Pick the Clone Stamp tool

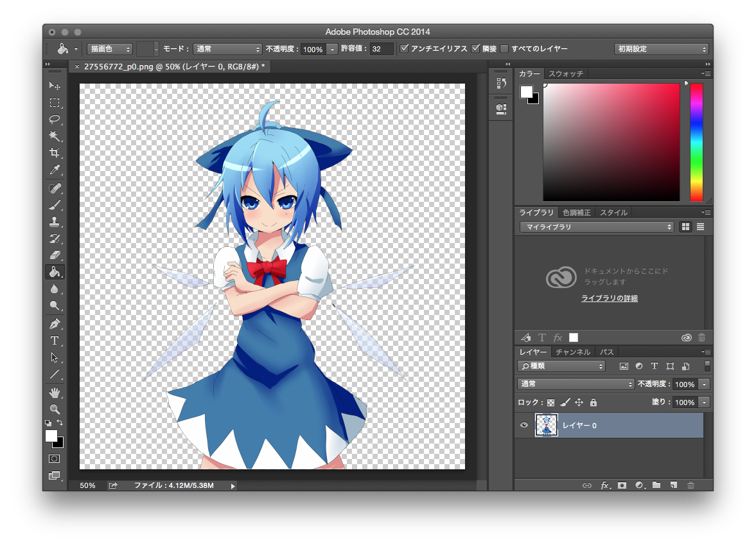pos(55,223)
